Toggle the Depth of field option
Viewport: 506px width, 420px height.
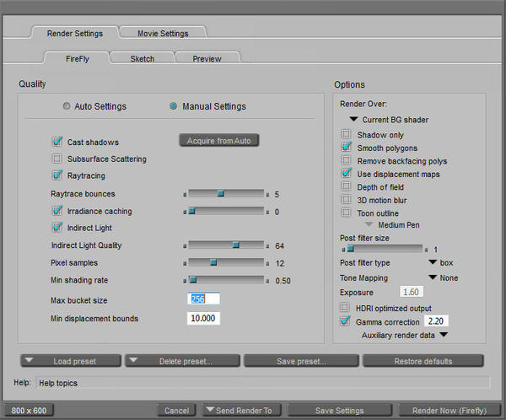[x=346, y=186]
